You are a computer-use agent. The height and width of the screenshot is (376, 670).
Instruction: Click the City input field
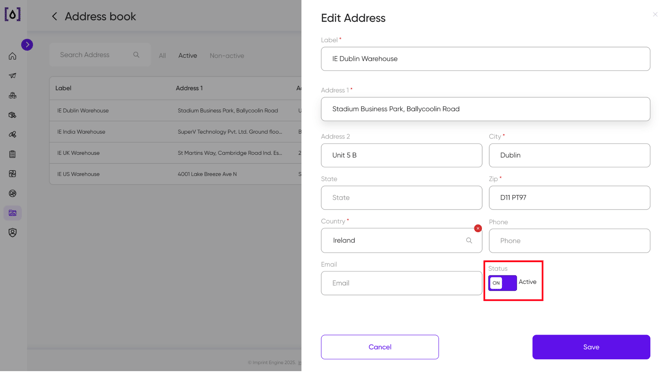570,156
